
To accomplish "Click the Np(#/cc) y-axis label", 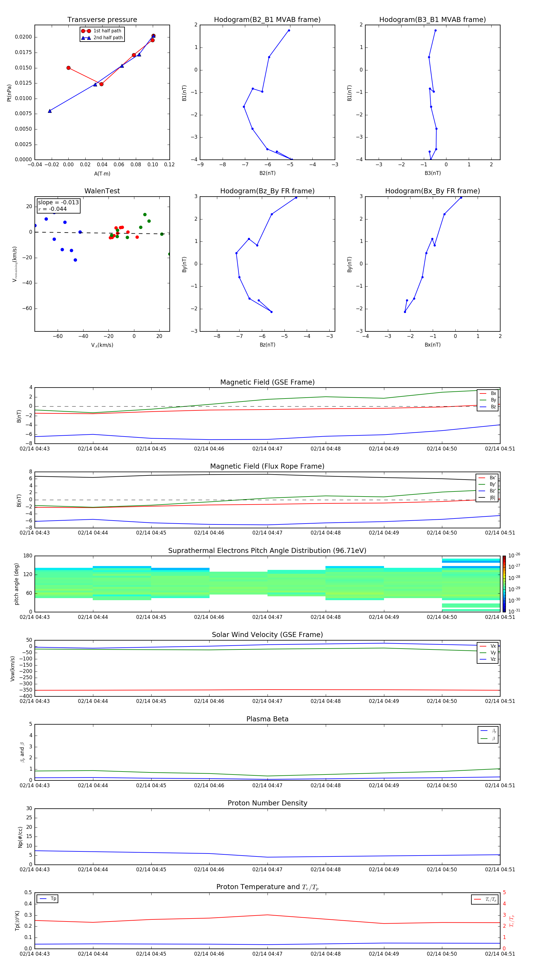I will pyautogui.click(x=20, y=837).
